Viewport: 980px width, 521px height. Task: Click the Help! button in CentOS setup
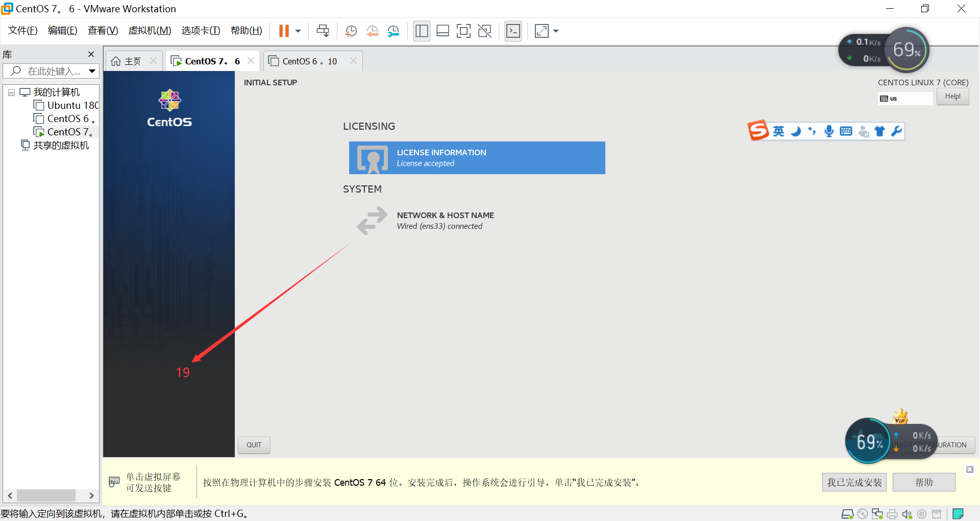pos(953,97)
